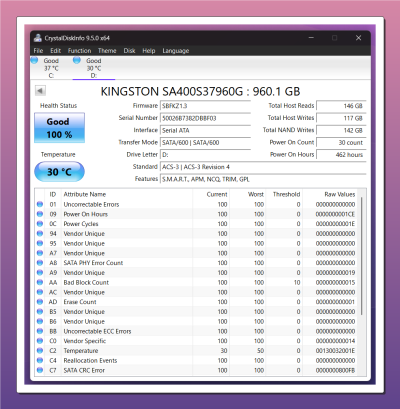Select the Reallocation Events attribute name

click(90, 360)
